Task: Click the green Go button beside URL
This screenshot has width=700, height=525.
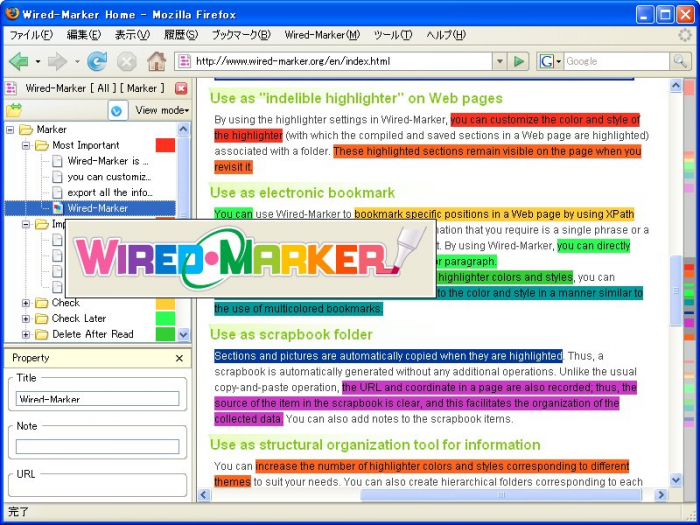Action: point(519,61)
